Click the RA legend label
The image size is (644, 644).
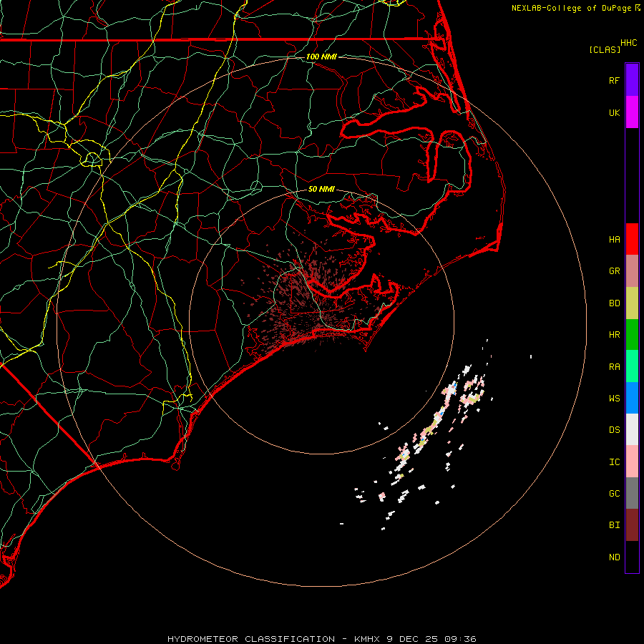point(614,367)
